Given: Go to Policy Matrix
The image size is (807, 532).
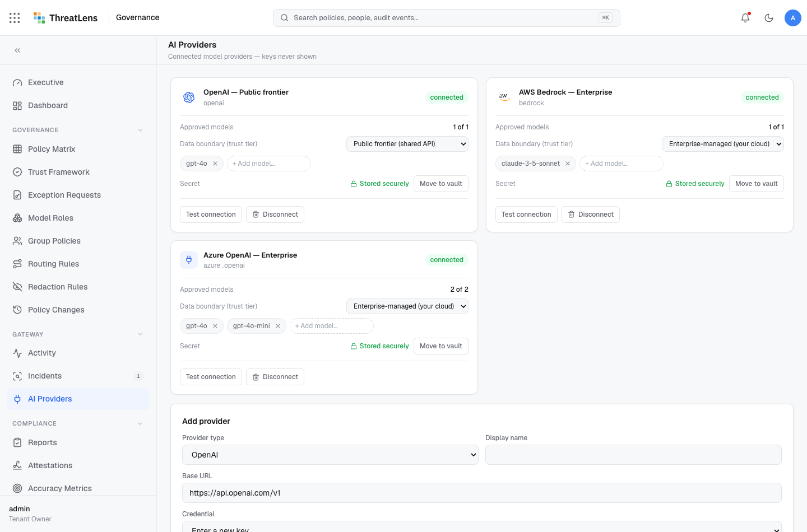Looking at the screenshot, I should click(78, 149).
